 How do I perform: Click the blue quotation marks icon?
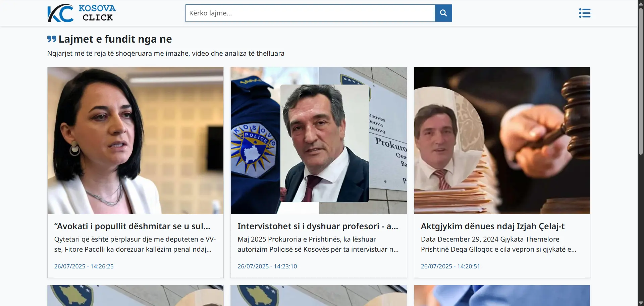tap(52, 39)
